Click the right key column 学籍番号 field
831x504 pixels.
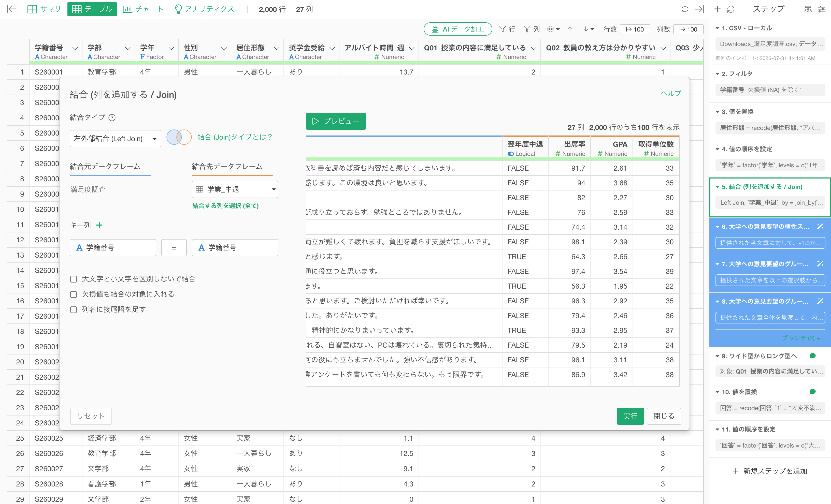pos(235,248)
